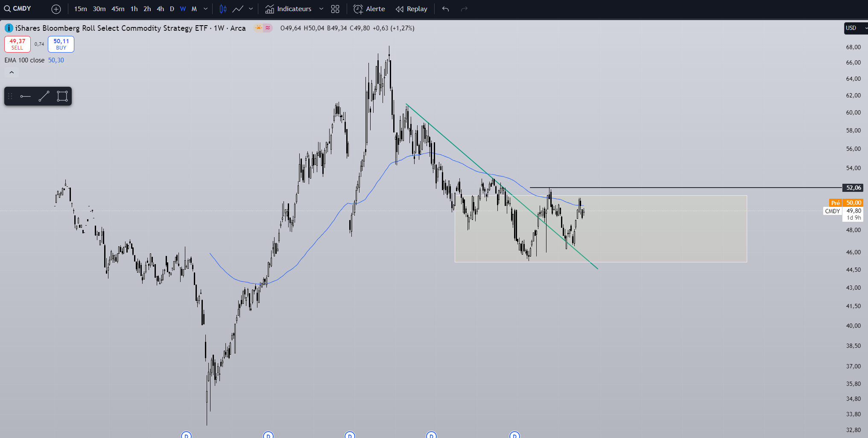The width and height of the screenshot is (868, 438).
Task: Start bar Replay mode
Action: (412, 9)
